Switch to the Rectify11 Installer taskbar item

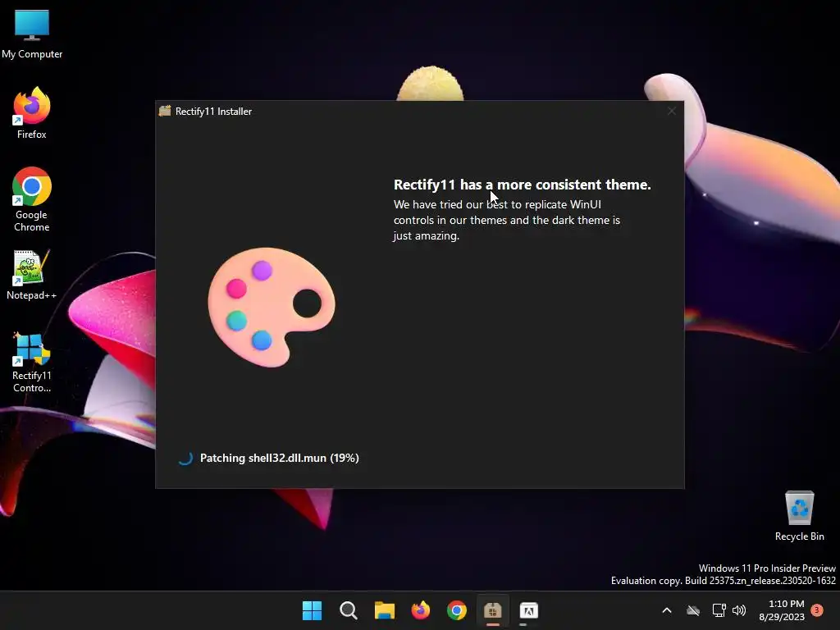click(493, 610)
